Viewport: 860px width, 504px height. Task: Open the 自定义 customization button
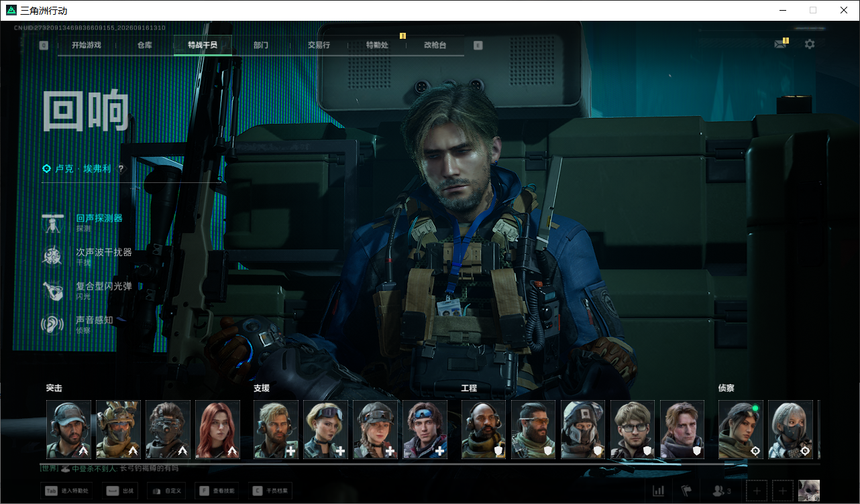166,491
